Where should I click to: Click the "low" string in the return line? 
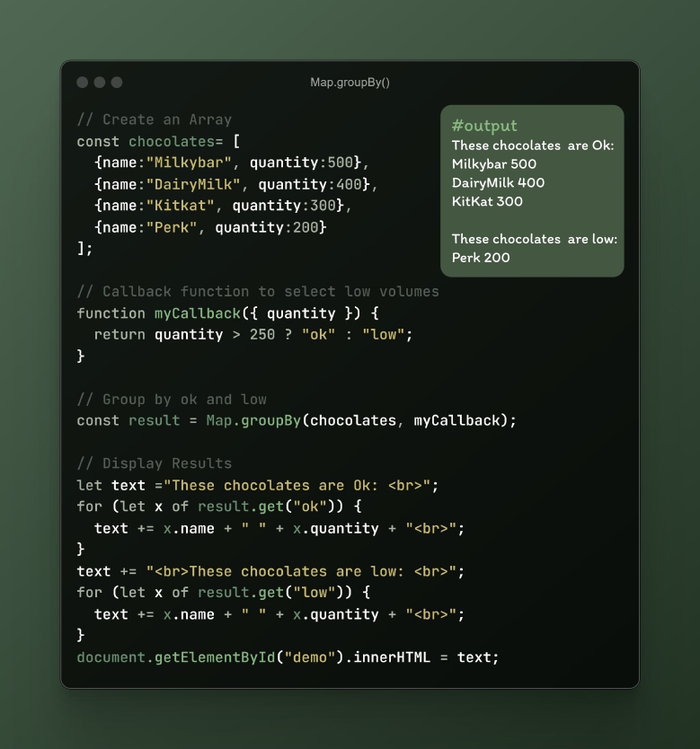pyautogui.click(x=383, y=334)
